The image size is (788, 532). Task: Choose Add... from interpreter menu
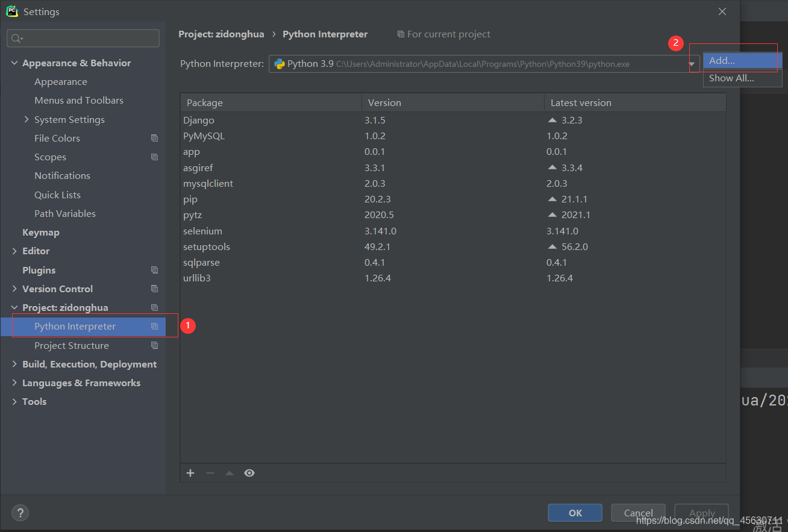[x=742, y=60]
